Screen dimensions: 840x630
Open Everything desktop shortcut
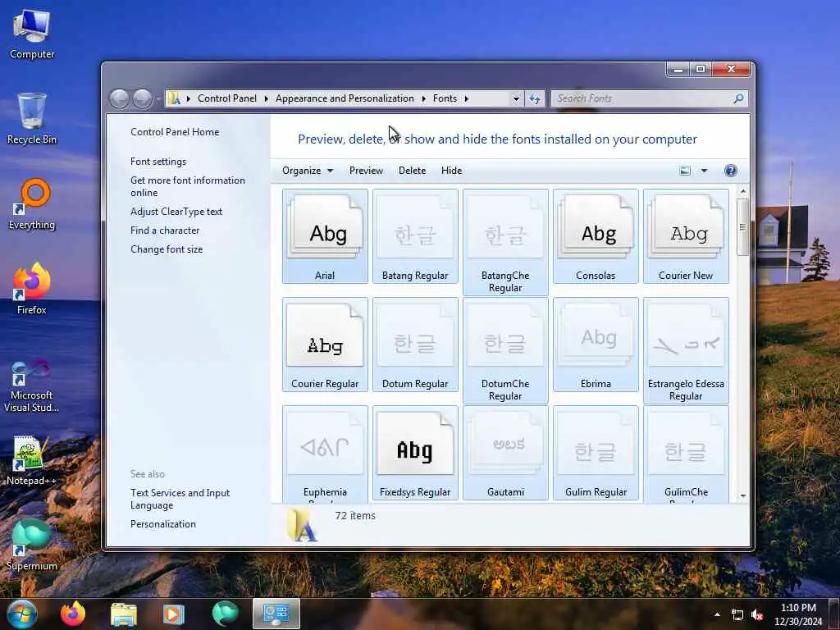(32, 204)
